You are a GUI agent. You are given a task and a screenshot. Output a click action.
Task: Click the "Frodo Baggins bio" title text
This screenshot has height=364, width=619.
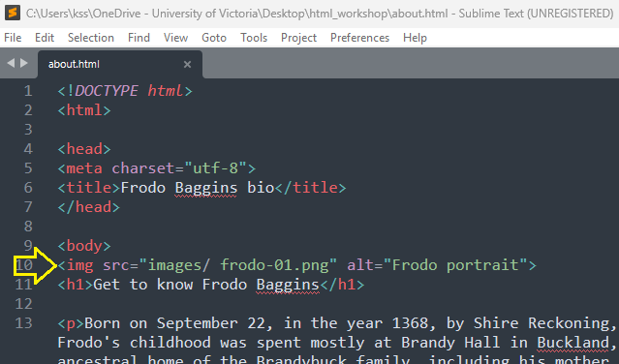[x=198, y=188]
